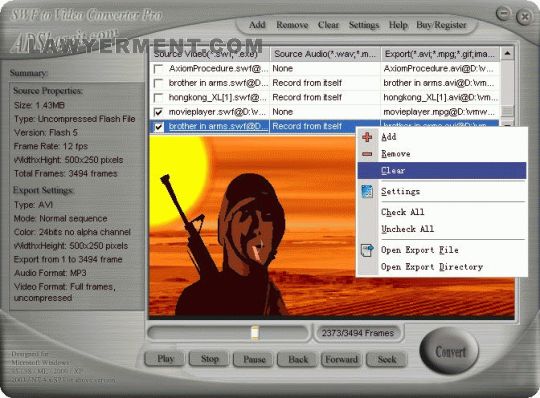Click the movieplayer.mpg export cell
This screenshot has height=398, width=540.
click(x=439, y=112)
